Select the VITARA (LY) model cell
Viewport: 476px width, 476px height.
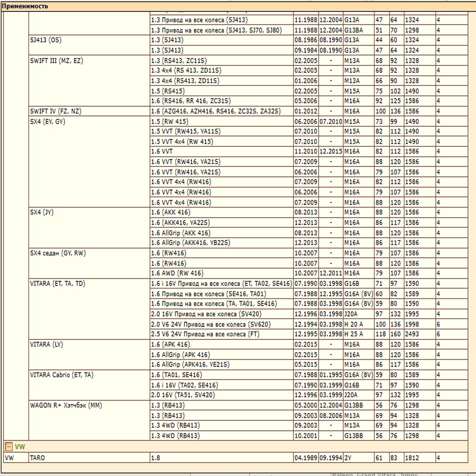click(46, 345)
